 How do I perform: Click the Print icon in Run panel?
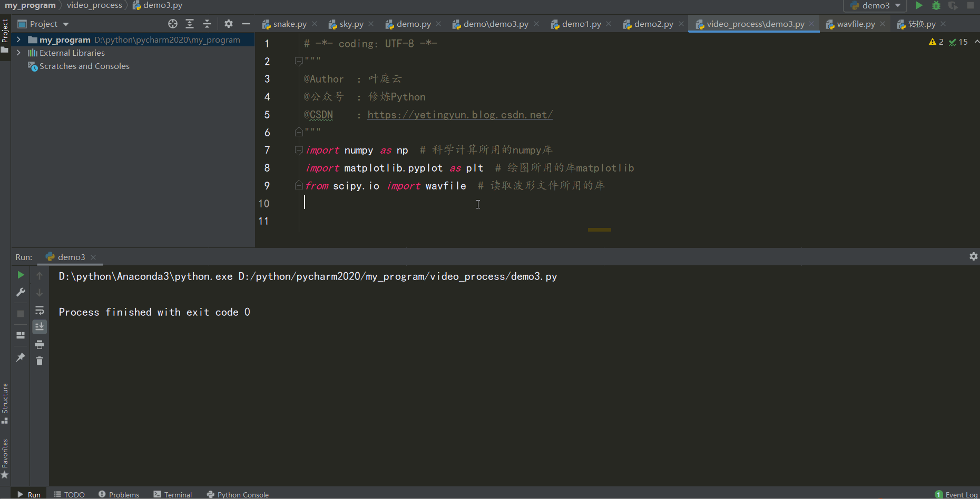point(40,344)
